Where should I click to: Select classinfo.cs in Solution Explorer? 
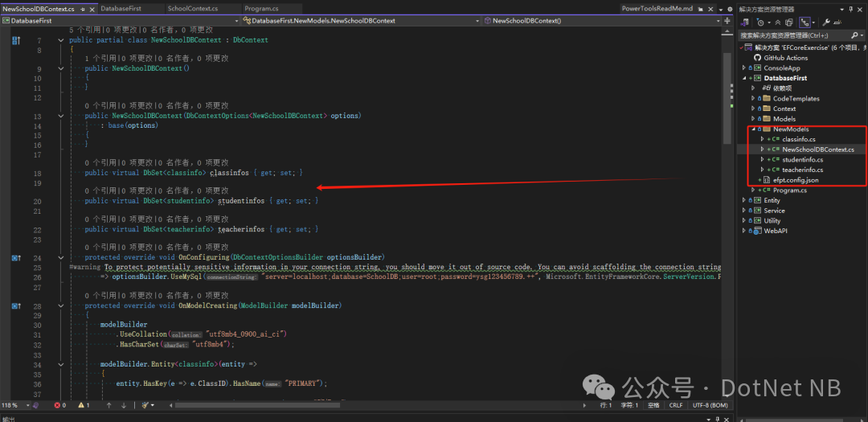798,140
